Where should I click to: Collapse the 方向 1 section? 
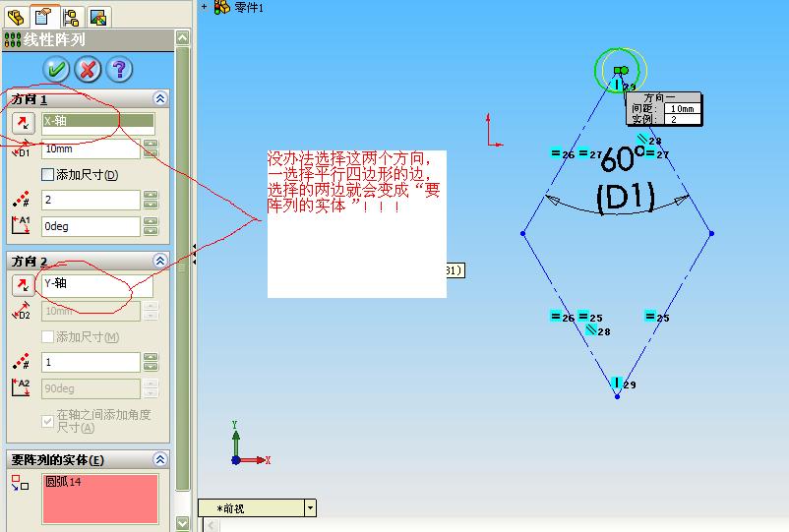(x=160, y=98)
